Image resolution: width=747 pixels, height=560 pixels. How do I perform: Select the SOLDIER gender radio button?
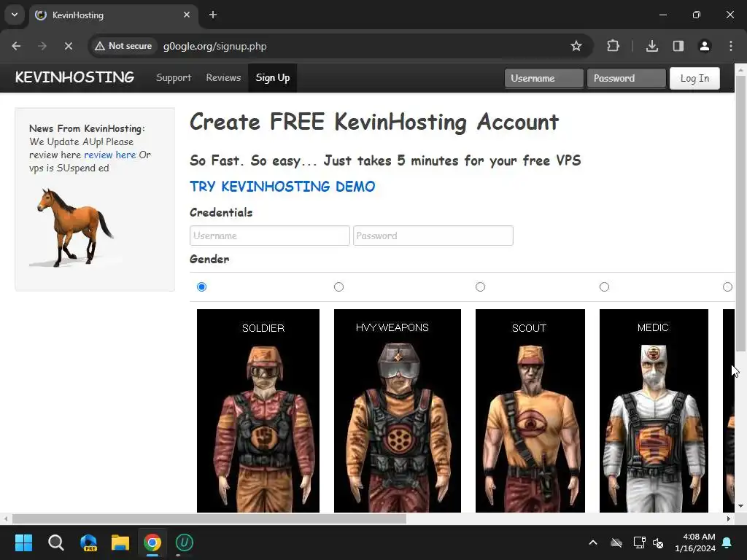tap(201, 287)
